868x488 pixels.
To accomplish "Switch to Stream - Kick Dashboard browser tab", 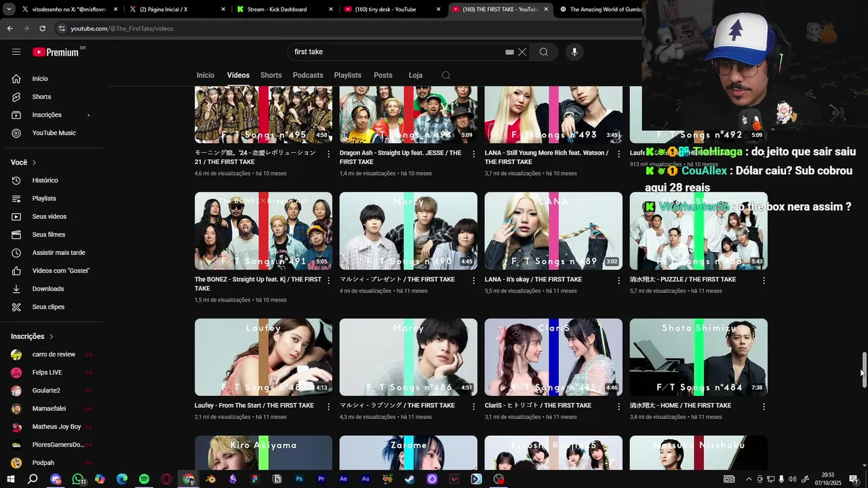I will point(283,9).
